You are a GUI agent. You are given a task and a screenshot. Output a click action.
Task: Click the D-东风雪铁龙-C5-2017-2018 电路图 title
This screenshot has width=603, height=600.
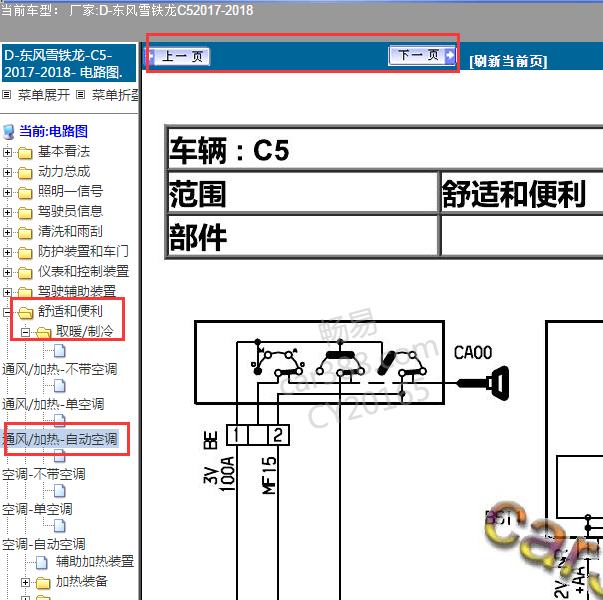[x=69, y=63]
